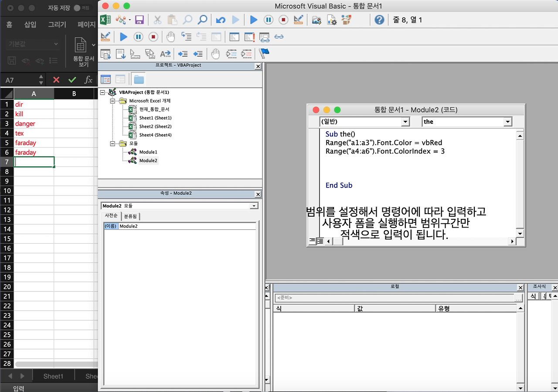Viewport: 558px width, 392px height.
Task: Click the 통합 문서 보기 button in Excel
Action: point(83,51)
